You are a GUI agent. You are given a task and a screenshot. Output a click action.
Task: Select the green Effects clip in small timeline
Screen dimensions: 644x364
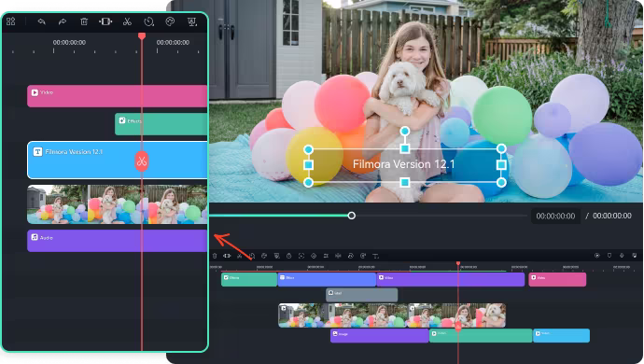coord(249,279)
